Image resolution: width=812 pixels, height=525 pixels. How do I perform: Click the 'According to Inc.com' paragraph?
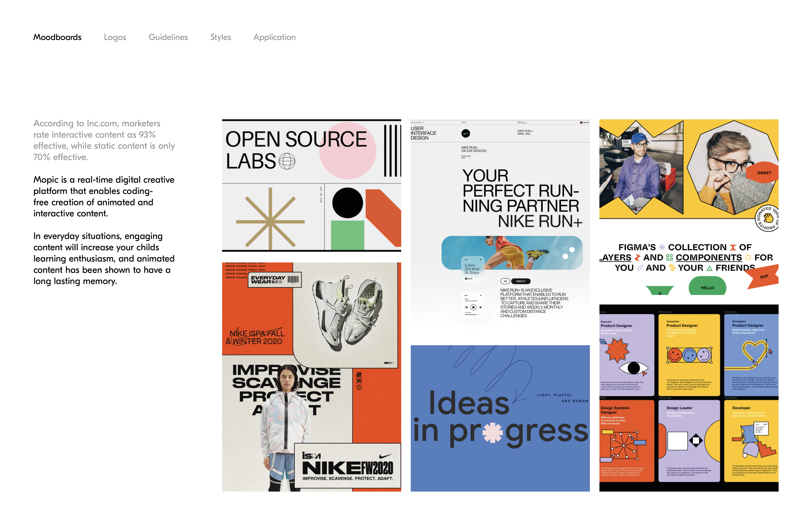pyautogui.click(x=104, y=140)
